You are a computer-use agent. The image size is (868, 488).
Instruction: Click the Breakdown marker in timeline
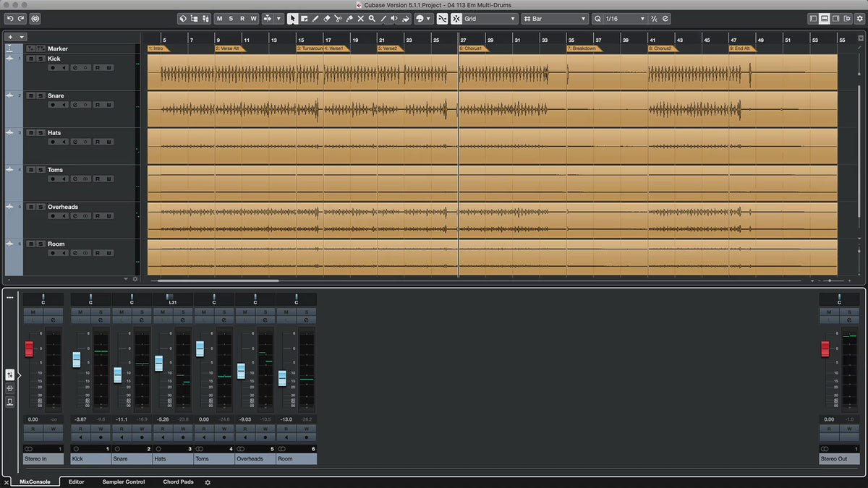(x=583, y=48)
